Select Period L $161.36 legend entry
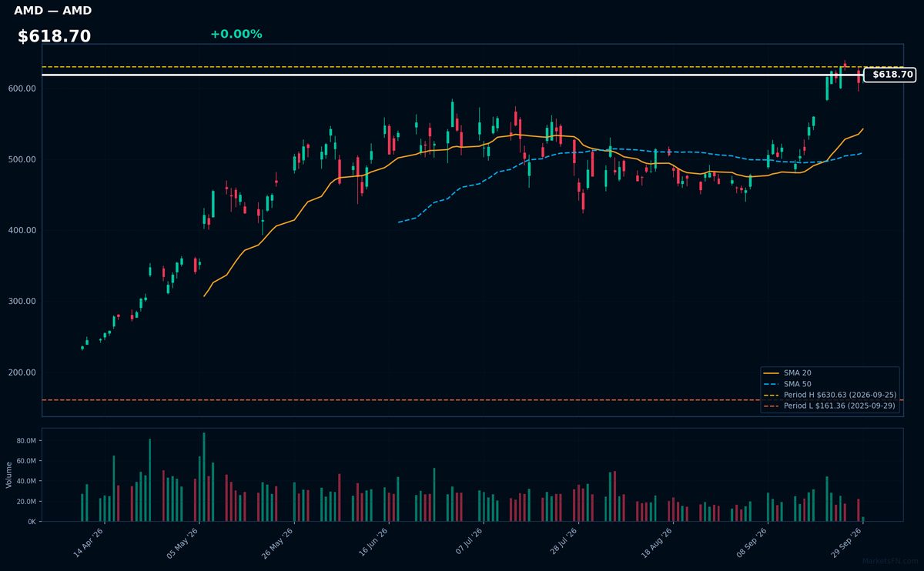924x571 pixels. [830, 406]
